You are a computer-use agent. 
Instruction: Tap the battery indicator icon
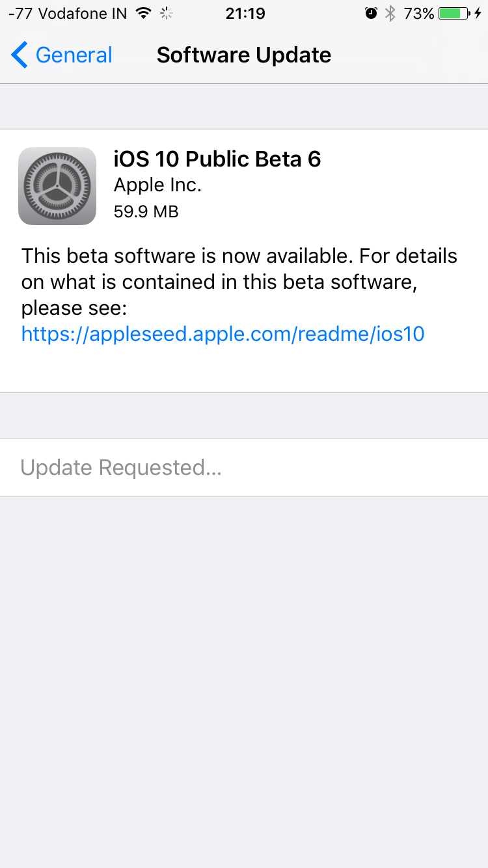454,13
